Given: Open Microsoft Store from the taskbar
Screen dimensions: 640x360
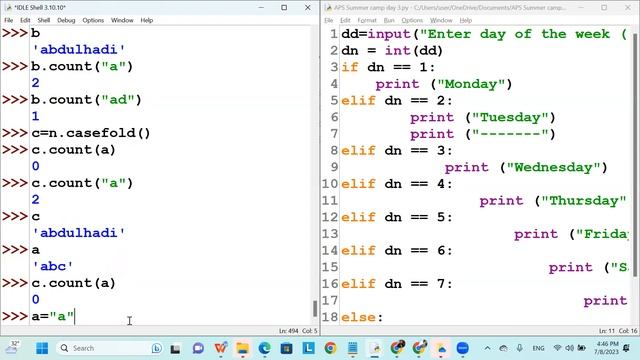Looking at the screenshot, I should 287,348.
